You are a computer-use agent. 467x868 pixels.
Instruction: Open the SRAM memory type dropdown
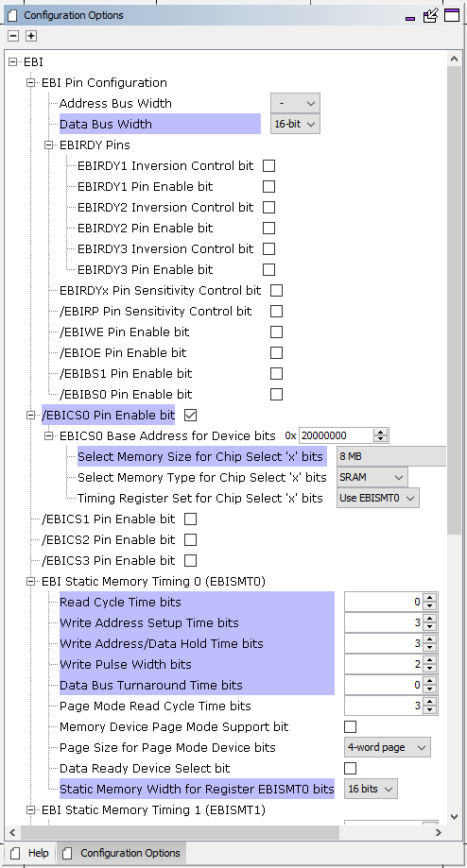(372, 477)
